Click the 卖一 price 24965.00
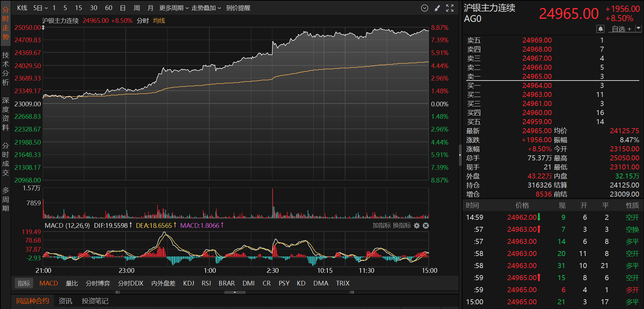Viewport: 644px width, 309px height. (537, 76)
